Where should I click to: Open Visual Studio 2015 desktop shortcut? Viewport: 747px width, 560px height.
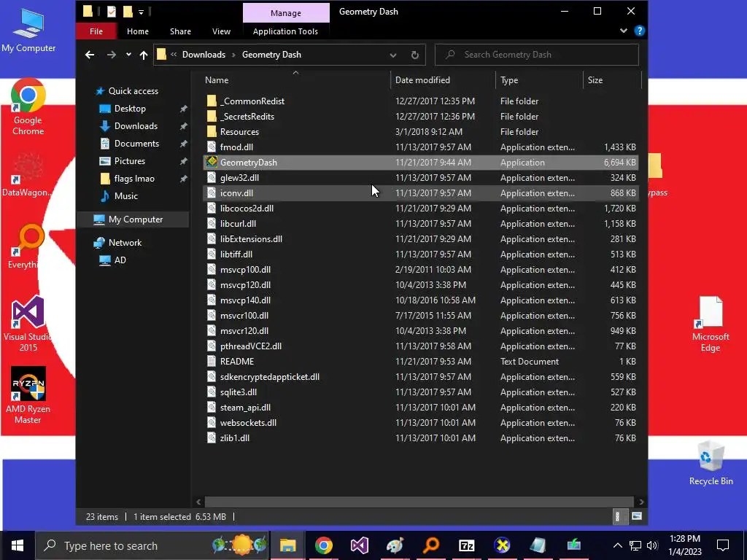pos(28,324)
